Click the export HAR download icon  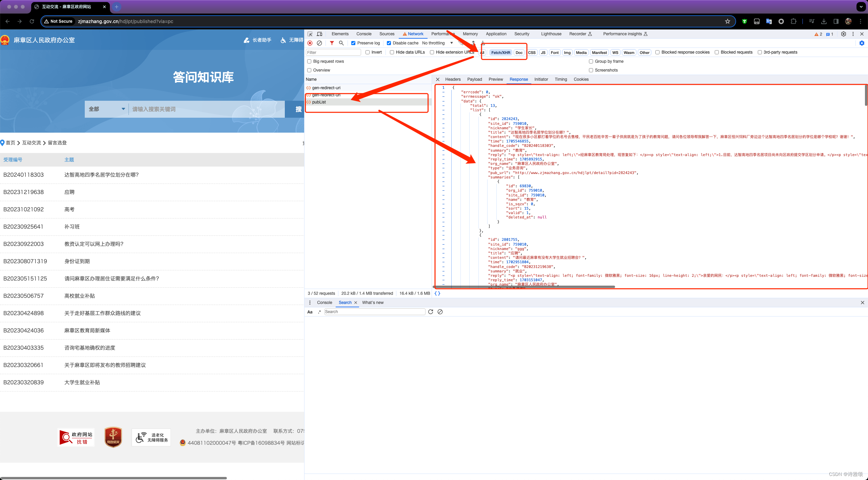pos(483,43)
